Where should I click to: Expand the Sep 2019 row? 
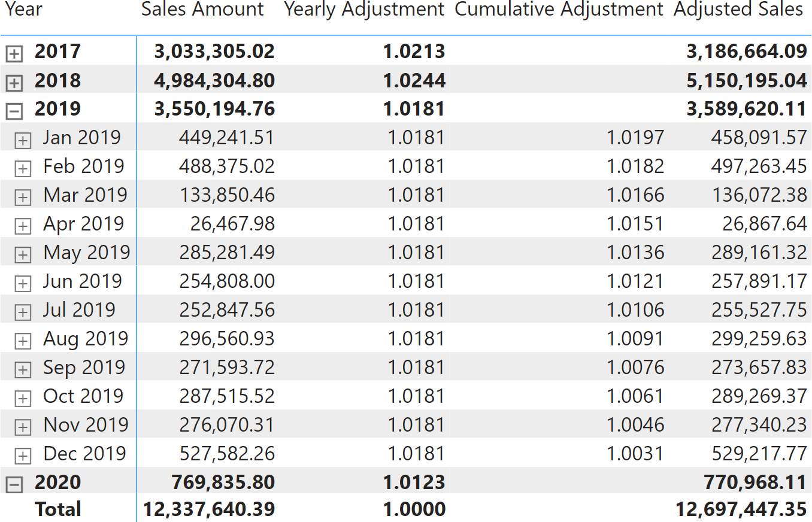(23, 370)
